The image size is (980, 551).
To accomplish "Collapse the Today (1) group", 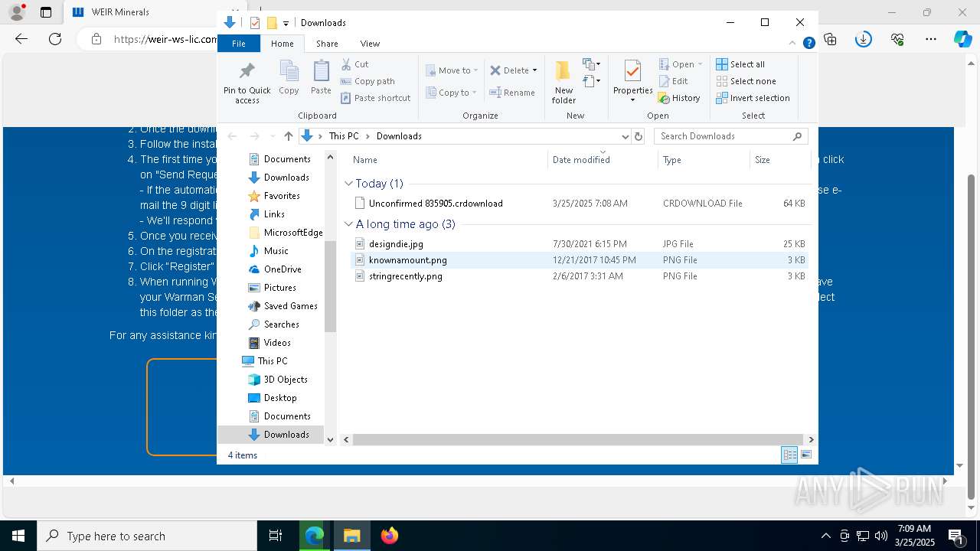I will point(348,184).
